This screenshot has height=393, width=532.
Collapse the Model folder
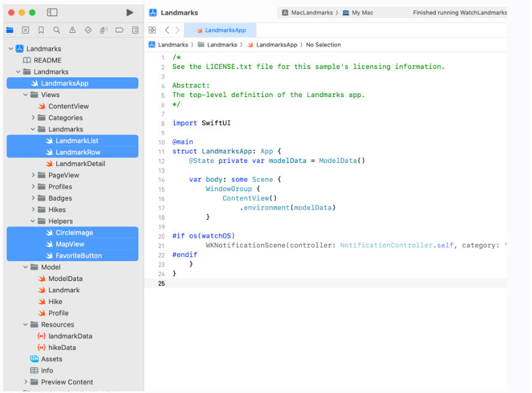pos(26,267)
